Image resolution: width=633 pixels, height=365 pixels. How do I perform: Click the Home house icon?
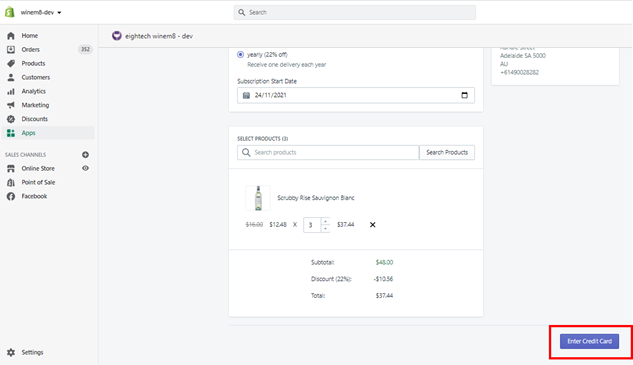point(11,36)
